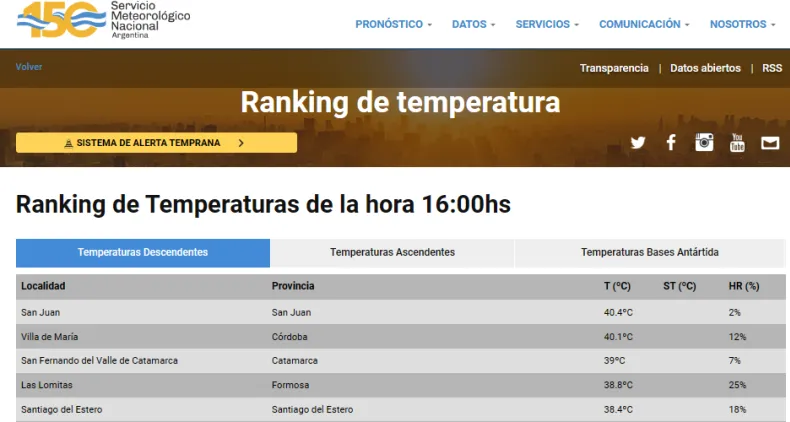Open the COMUNICACIÓN menu
Viewport: 790px width, 422px height.
[644, 24]
